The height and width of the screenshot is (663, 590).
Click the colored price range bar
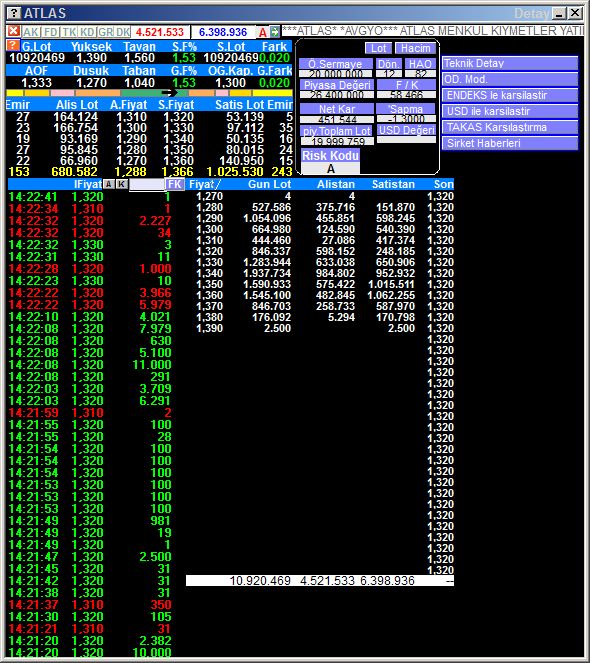click(149, 93)
